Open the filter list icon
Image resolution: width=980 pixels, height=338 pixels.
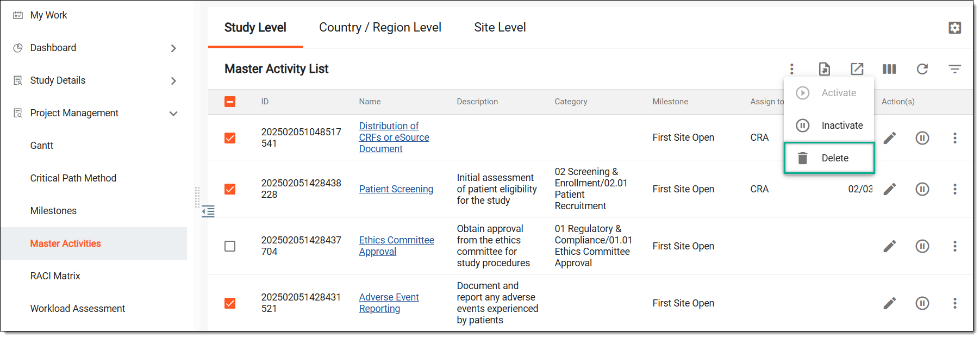[954, 69]
